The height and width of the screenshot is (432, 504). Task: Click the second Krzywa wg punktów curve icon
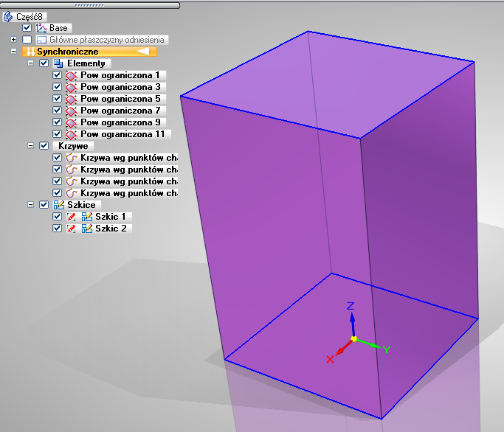coord(72,170)
